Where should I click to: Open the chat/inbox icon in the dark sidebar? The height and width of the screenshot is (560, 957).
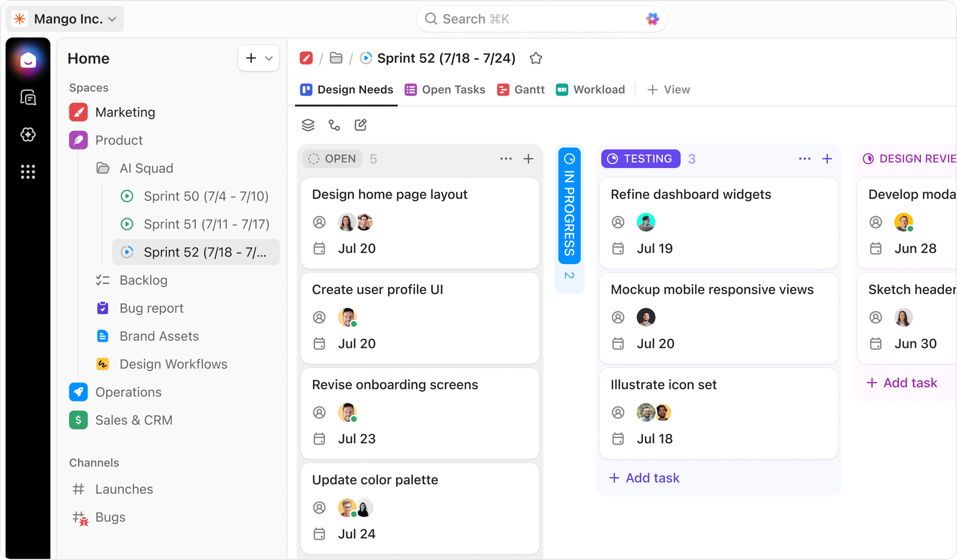(x=28, y=97)
